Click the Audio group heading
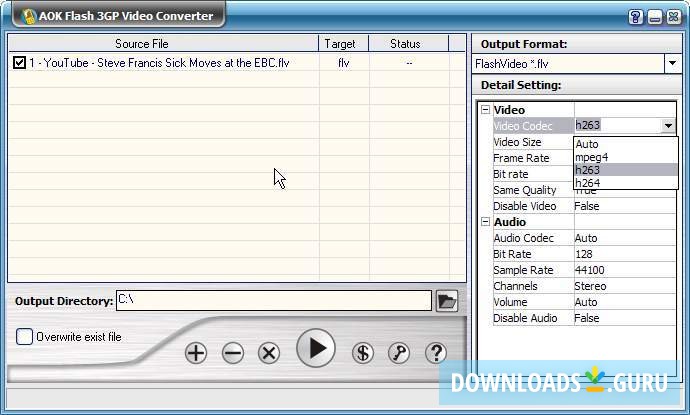The height and width of the screenshot is (415, 690). [x=510, y=222]
